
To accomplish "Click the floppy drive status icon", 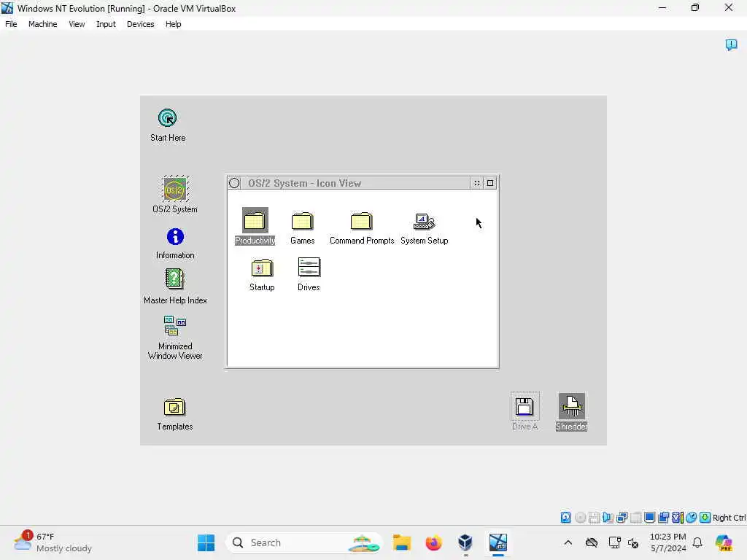I will pos(594,518).
